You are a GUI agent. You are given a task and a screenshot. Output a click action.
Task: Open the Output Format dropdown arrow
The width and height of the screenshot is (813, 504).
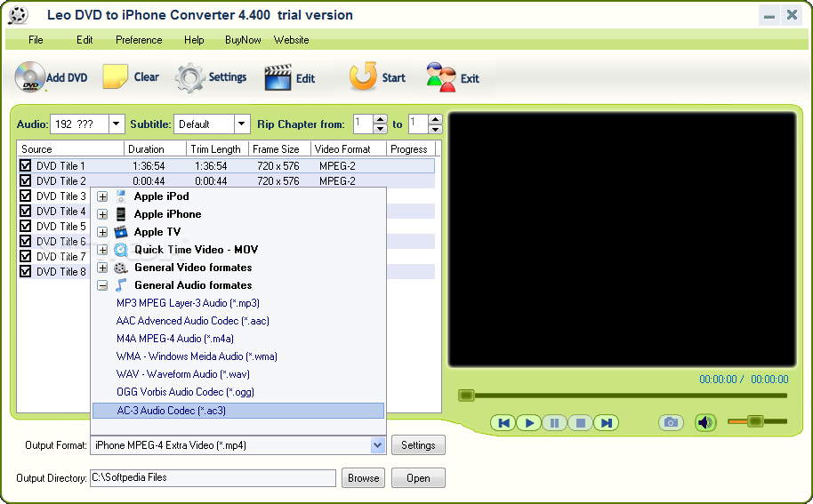[x=378, y=445]
